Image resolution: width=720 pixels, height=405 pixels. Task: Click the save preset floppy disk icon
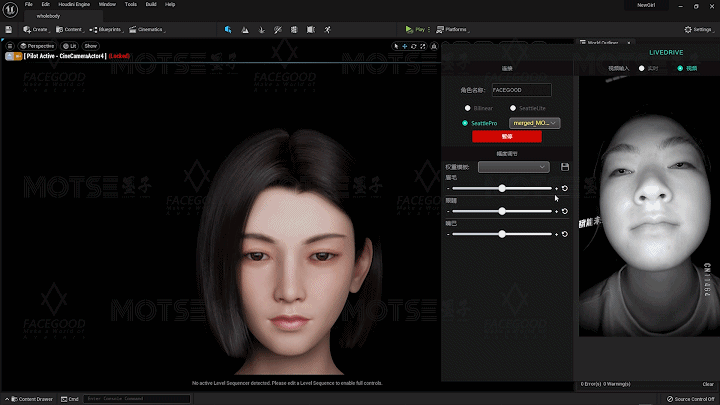(565, 167)
